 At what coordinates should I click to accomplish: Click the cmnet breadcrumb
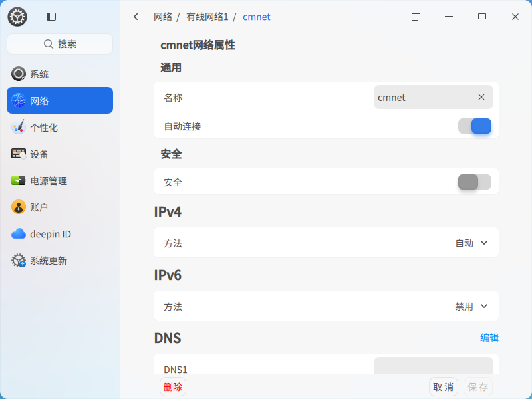256,17
